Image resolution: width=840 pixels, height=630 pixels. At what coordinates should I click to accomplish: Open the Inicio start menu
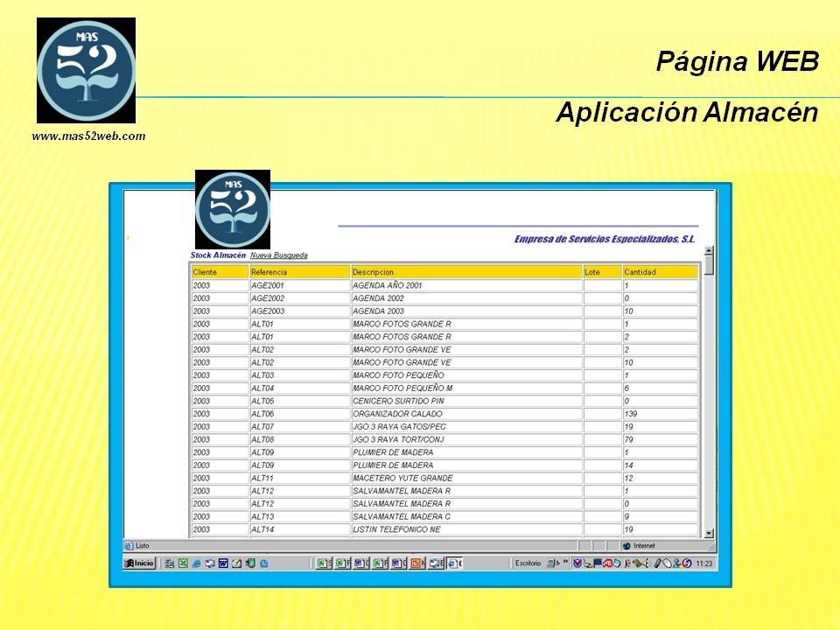point(139,563)
